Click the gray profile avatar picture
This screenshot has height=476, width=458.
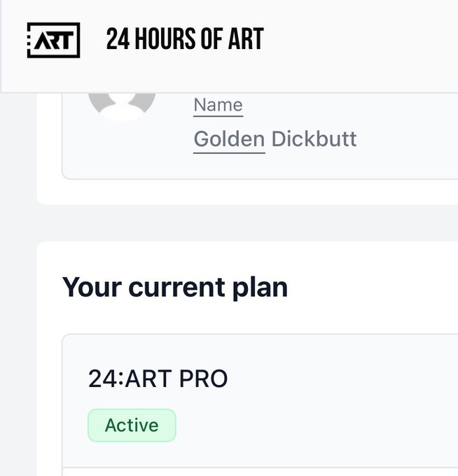[x=121, y=104]
